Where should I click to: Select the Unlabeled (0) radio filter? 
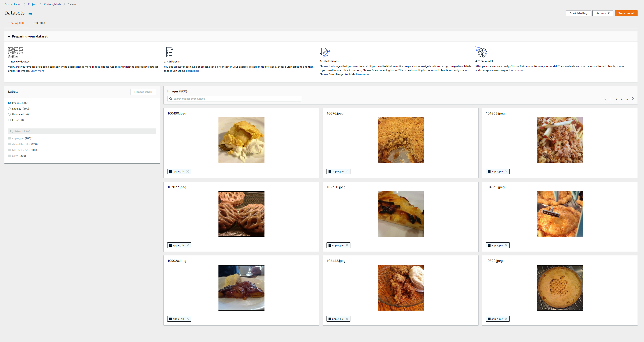[x=10, y=114]
